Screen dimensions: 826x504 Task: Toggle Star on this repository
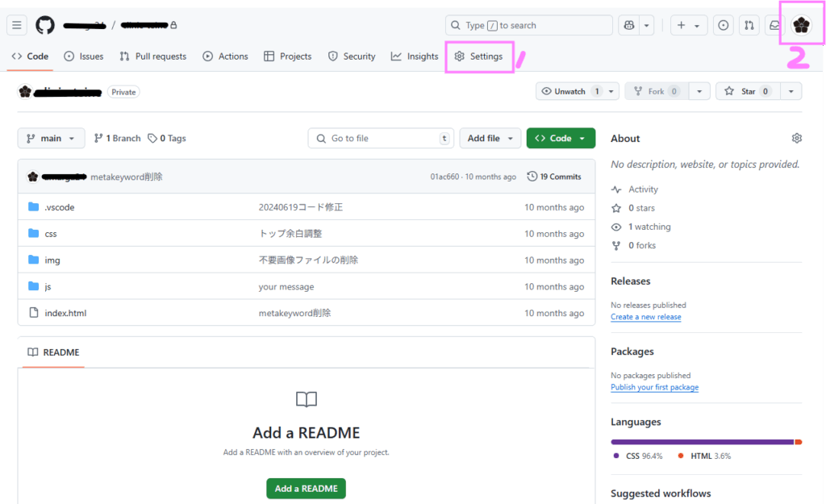744,91
